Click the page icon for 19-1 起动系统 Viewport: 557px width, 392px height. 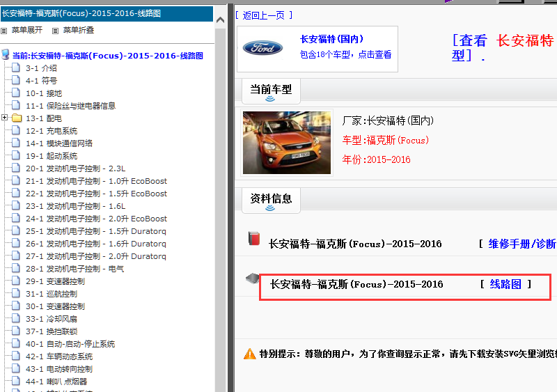click(15, 155)
